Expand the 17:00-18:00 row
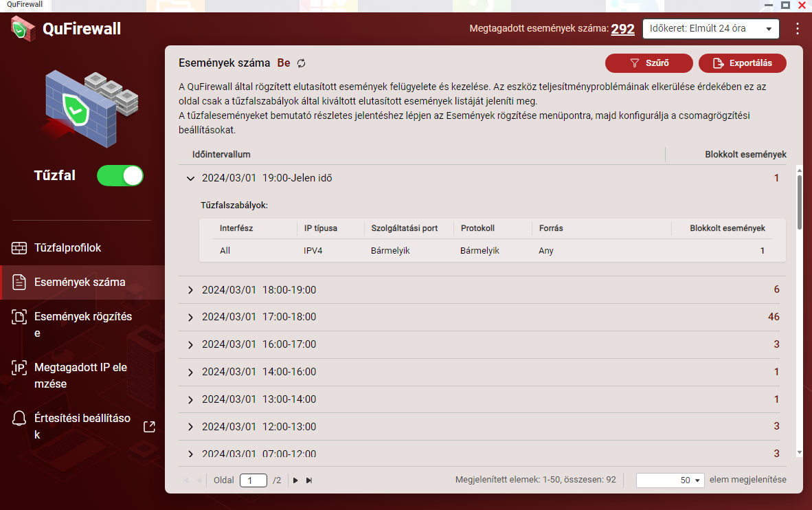 tap(190, 317)
